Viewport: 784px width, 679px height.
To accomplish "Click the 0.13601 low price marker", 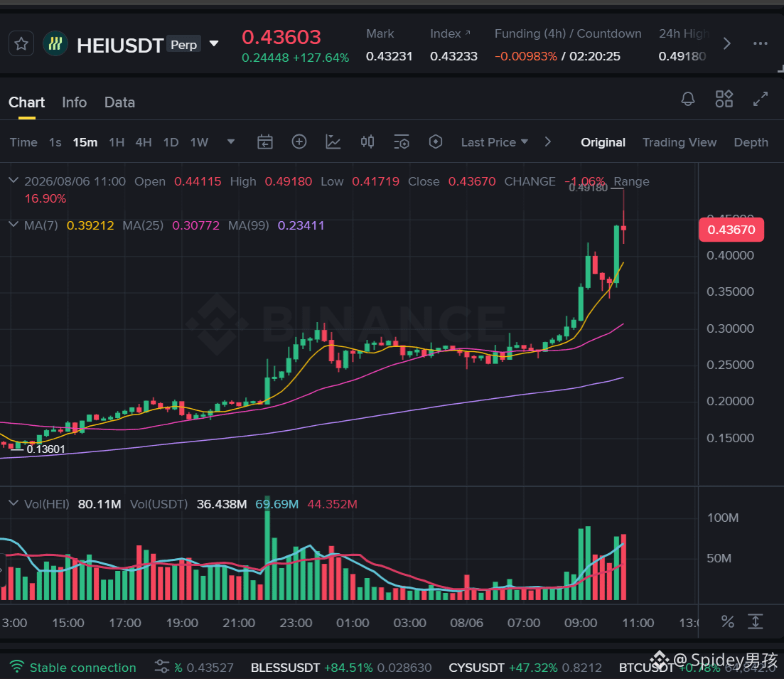I will click(45, 449).
